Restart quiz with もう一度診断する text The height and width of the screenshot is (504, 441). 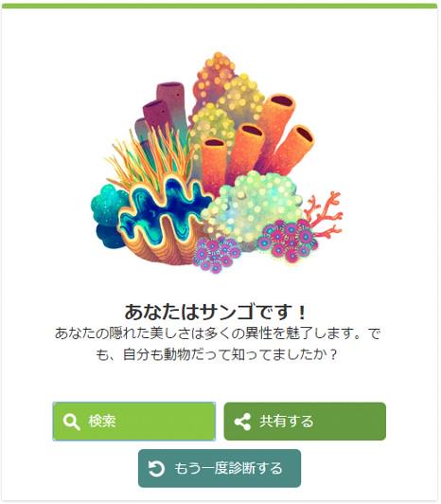(x=228, y=468)
